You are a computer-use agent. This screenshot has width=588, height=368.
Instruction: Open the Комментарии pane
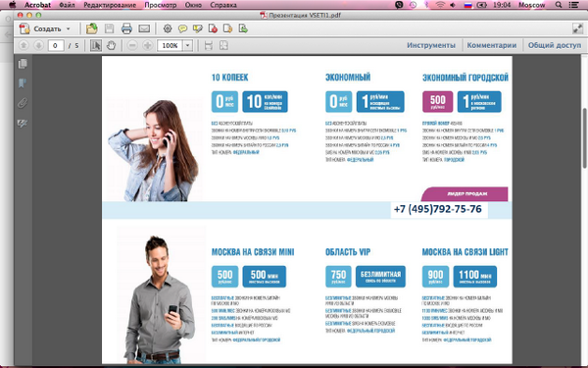(x=492, y=45)
